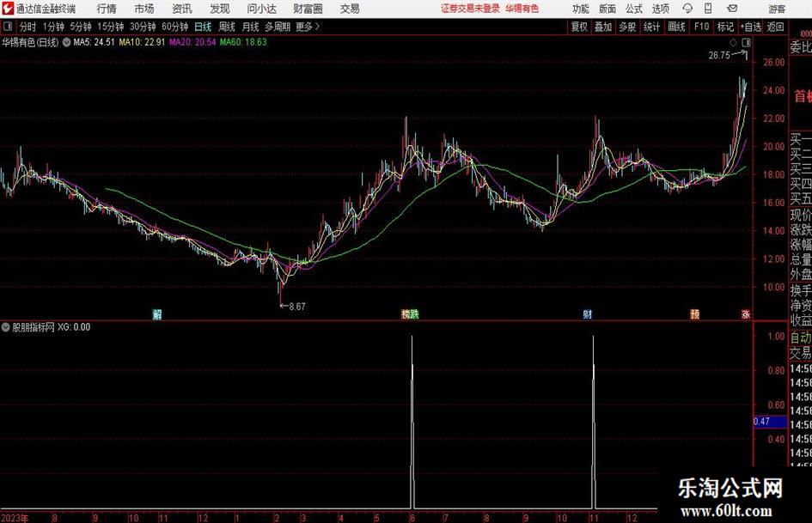
Task: Switch to 30分钟 period tab
Action: pos(143,27)
